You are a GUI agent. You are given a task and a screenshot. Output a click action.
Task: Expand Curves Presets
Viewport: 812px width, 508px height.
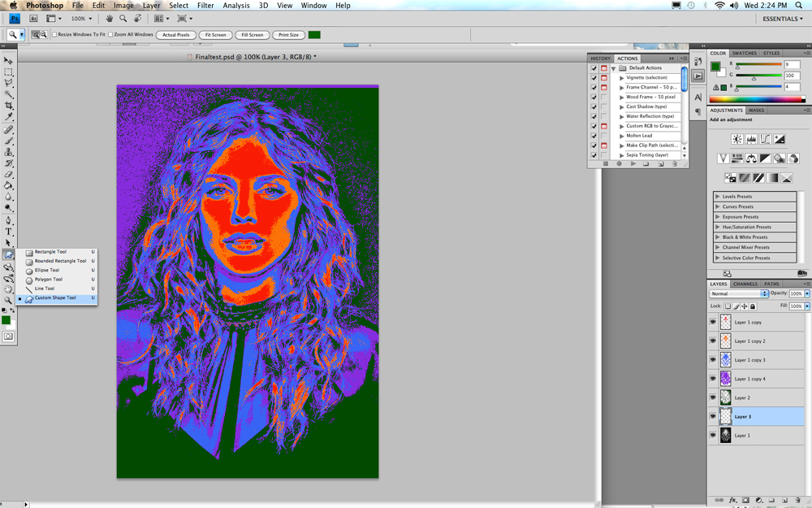(717, 206)
